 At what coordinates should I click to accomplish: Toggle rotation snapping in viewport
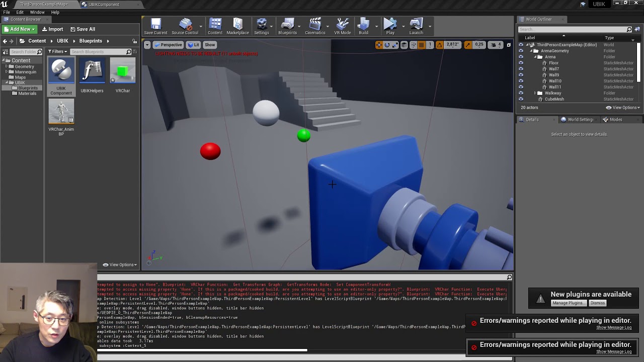click(439, 45)
